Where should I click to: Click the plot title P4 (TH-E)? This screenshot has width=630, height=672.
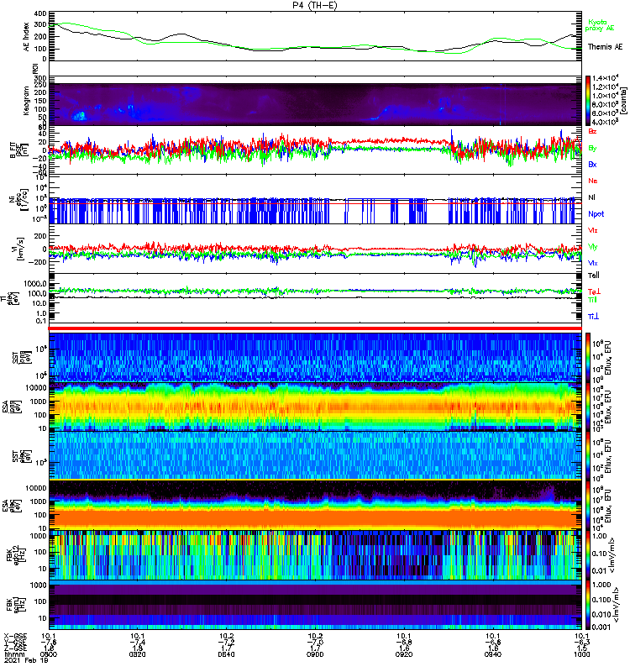click(x=315, y=5)
